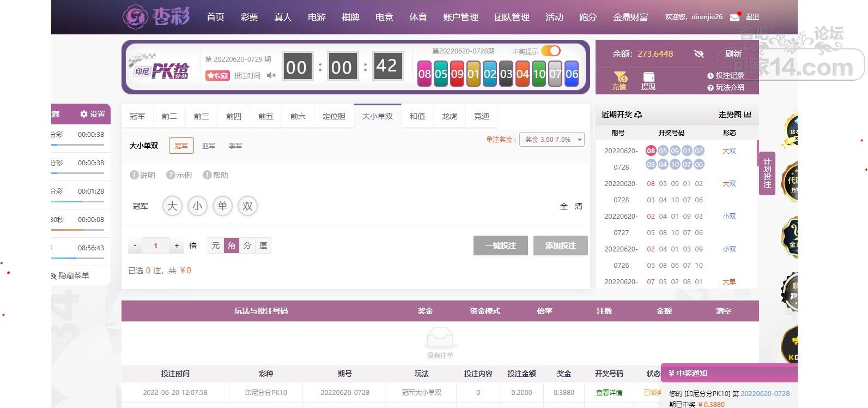
Task: Select the 双 bet ball
Action: (x=247, y=206)
